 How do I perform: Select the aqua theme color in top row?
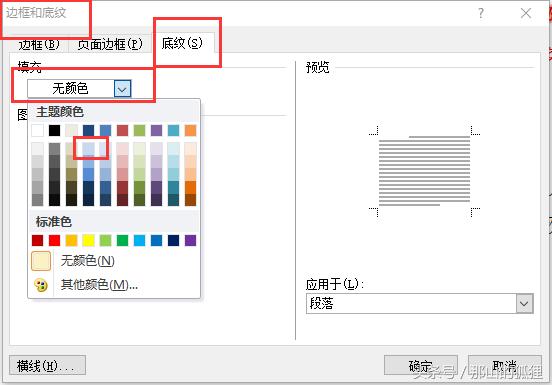(174, 130)
